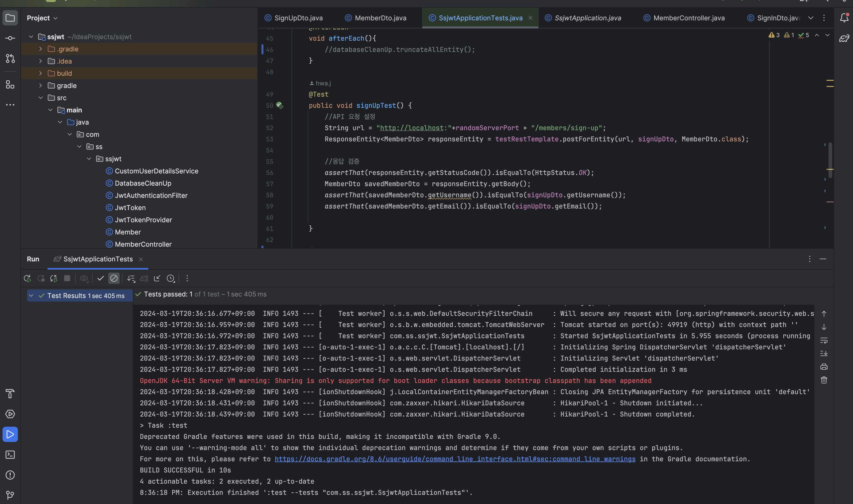Screen dimensions: 853x504
Task: Toggle soft-wrap in the console output
Action: [824, 340]
